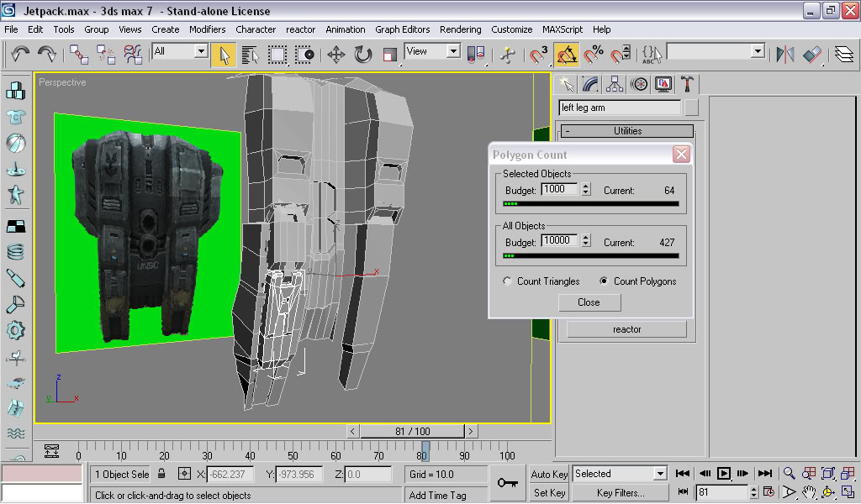
Task: Pick the Rectangular Selection Region tool
Action: tap(277, 55)
